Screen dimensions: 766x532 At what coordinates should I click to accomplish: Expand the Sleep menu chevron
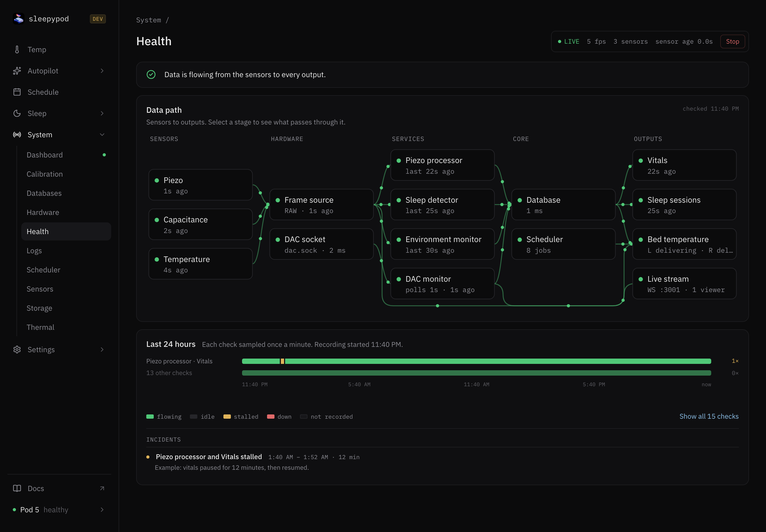[x=102, y=113]
